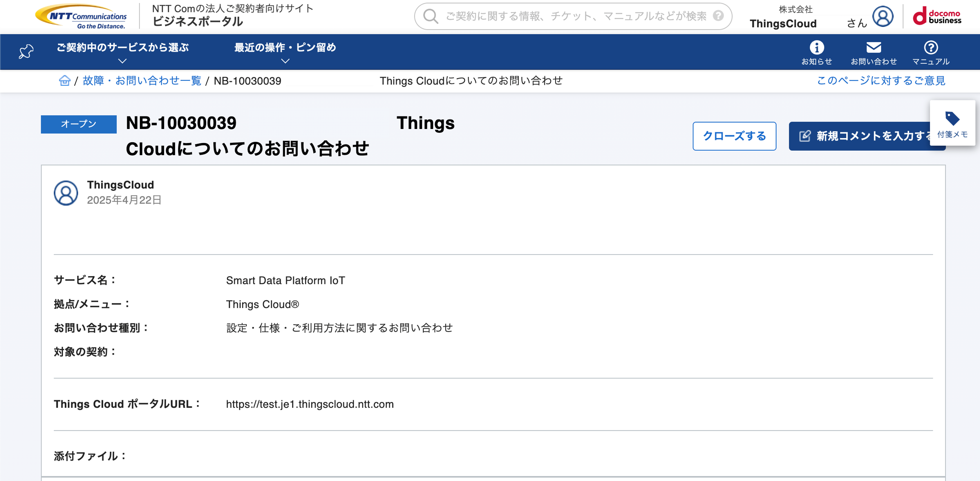Click the 設定・仕様・ご利用方法に関するお問い合わせ text

(x=339, y=328)
